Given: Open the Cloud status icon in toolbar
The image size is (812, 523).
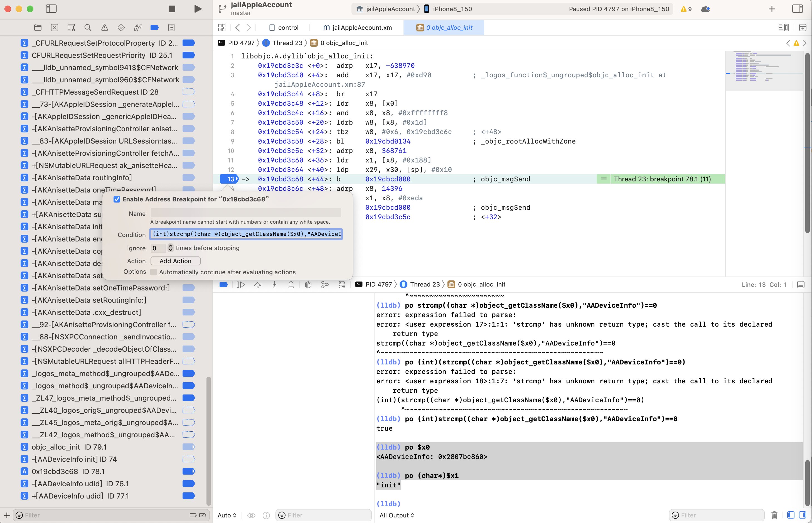Looking at the screenshot, I should [705, 9].
